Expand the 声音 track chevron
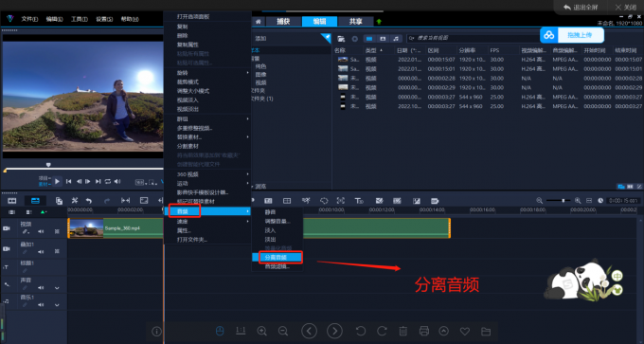This screenshot has width=644, height=344. point(57,288)
